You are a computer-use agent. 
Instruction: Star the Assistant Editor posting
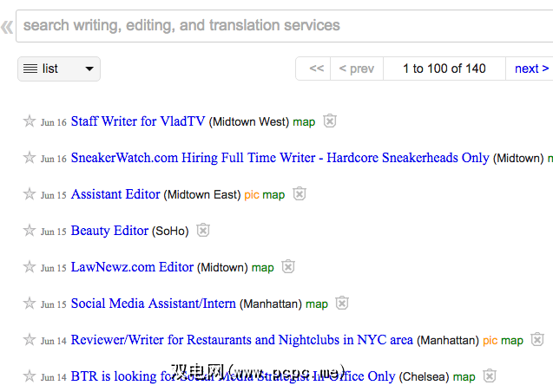pos(30,194)
